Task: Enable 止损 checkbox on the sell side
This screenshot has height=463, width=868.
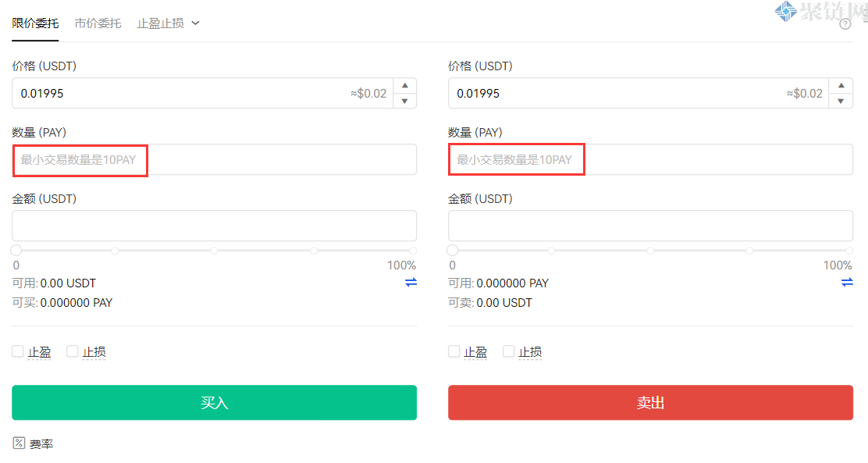Action: [x=508, y=351]
